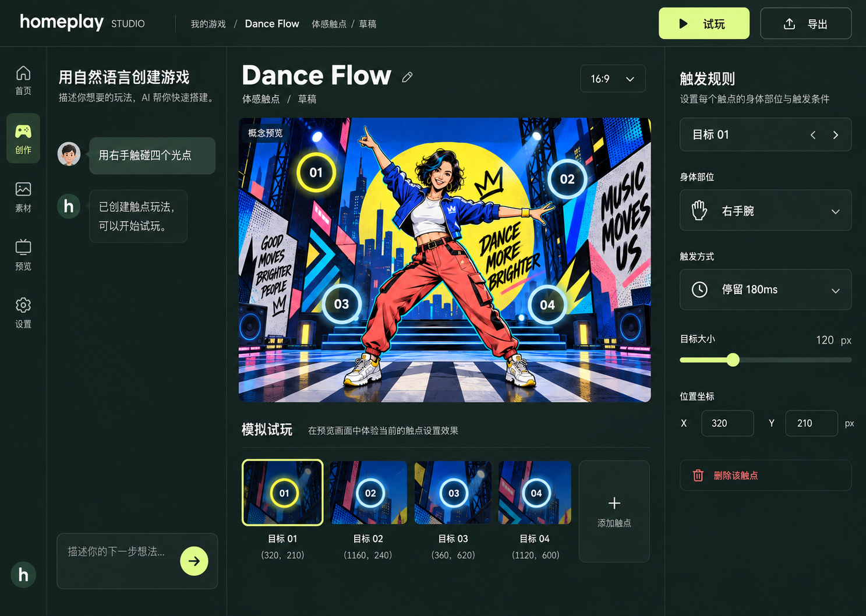
Task: Select touchpoint 03 circle on preview canvas
Action: point(341,304)
